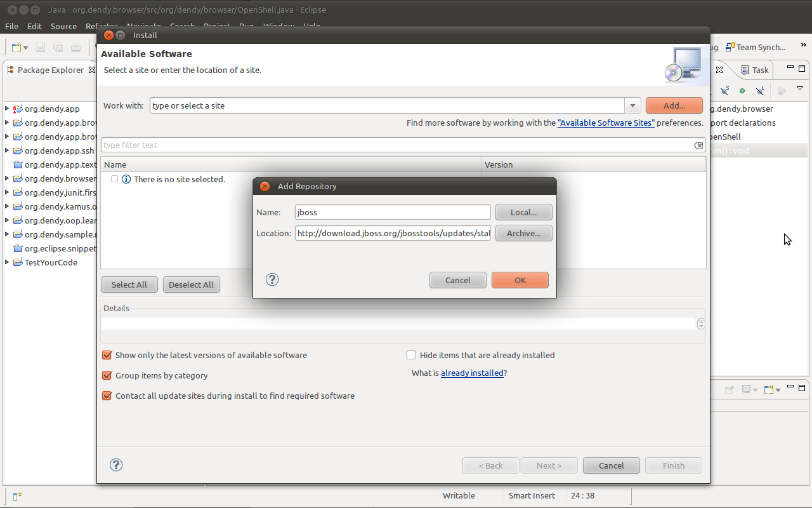Maximize the Outline view panel

(802, 68)
